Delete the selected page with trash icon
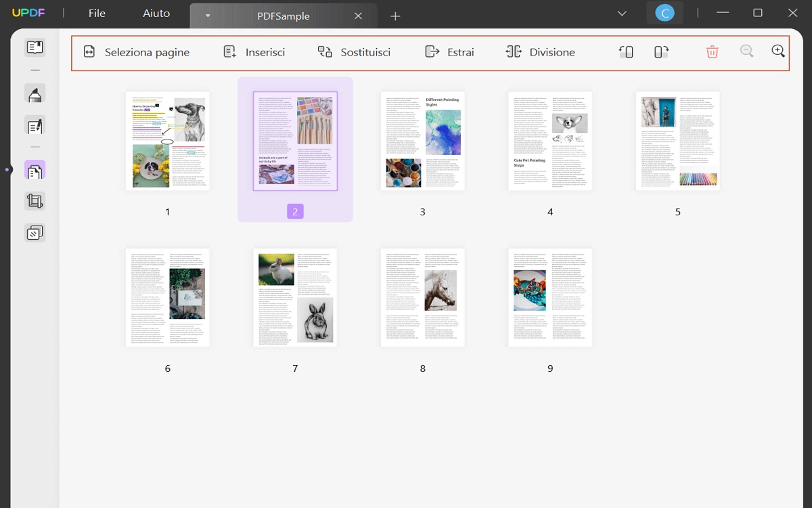This screenshot has height=508, width=812. [712, 51]
